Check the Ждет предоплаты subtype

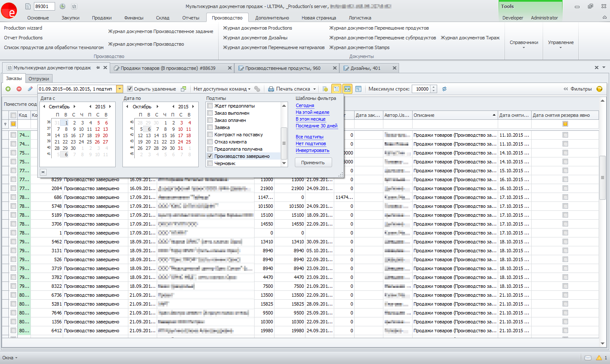click(x=210, y=106)
